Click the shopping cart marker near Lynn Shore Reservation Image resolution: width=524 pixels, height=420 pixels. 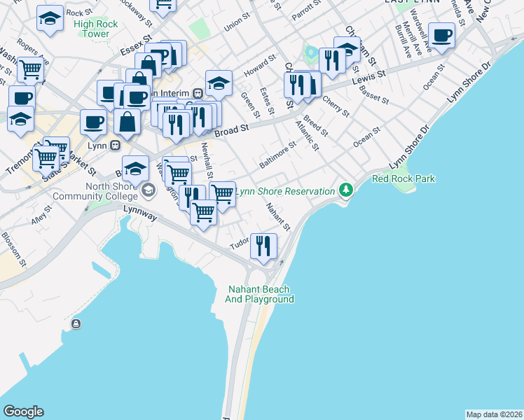click(x=223, y=195)
